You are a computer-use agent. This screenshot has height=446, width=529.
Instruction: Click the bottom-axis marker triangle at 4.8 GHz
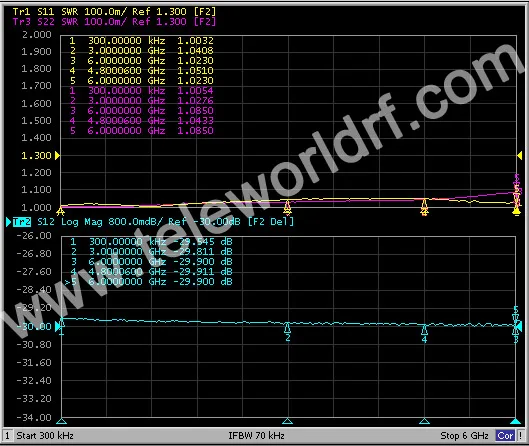pos(424,421)
